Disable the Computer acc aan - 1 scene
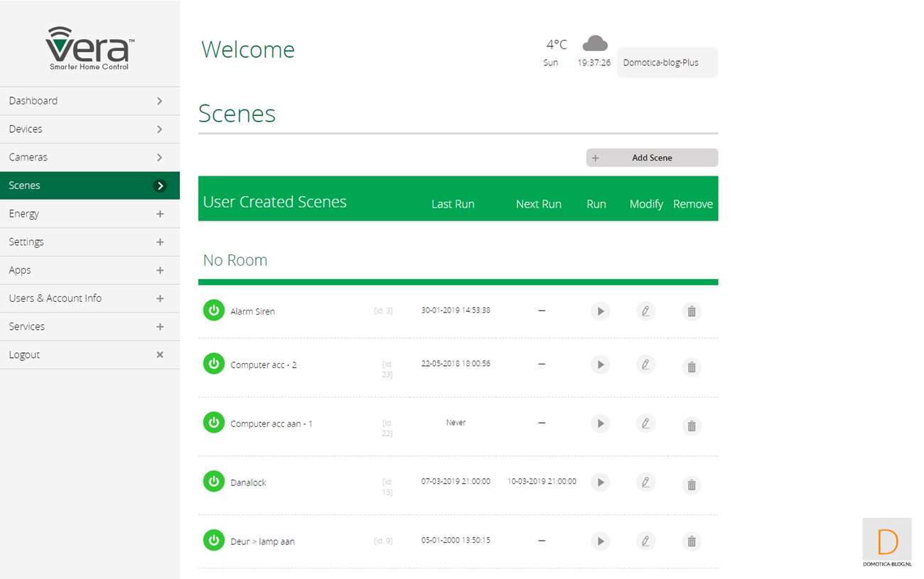The height and width of the screenshot is (579, 924). coord(214,423)
